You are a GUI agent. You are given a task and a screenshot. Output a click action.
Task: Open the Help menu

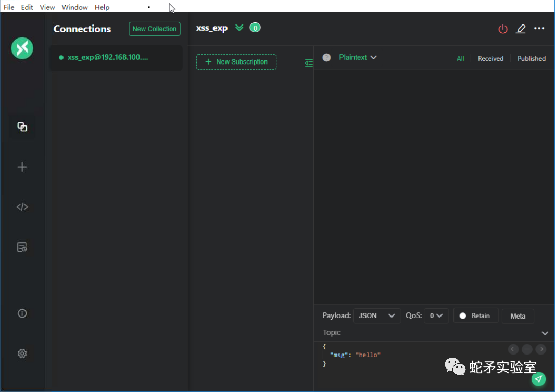(102, 7)
